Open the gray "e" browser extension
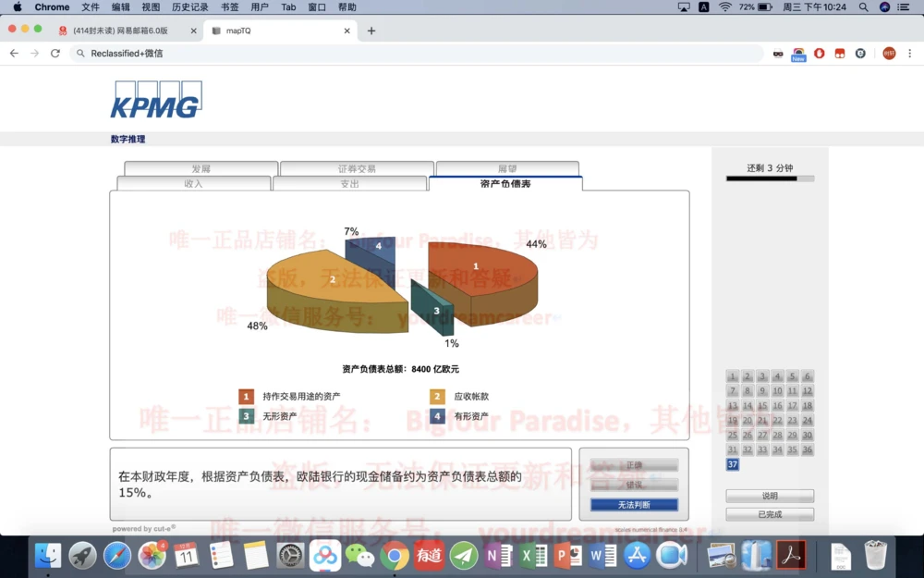This screenshot has height=578, width=924. (x=859, y=53)
